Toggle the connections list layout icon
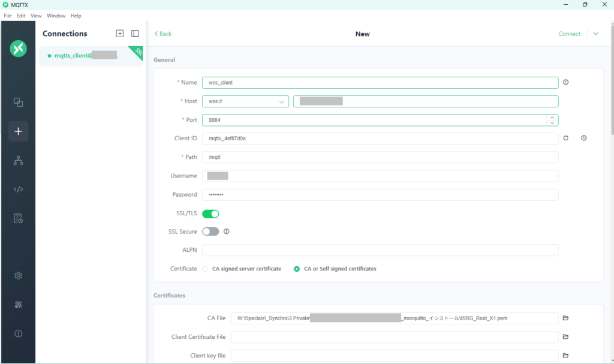The height and width of the screenshot is (364, 614). [x=135, y=34]
